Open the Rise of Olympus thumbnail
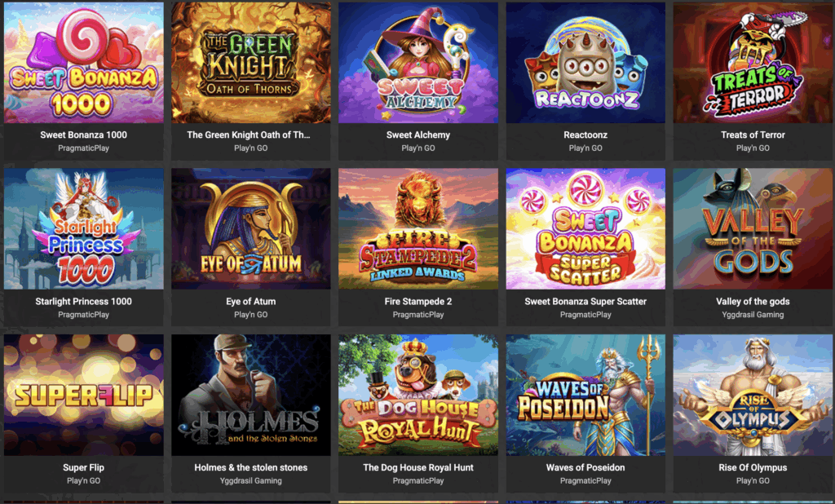The image size is (835, 504). 753,396
